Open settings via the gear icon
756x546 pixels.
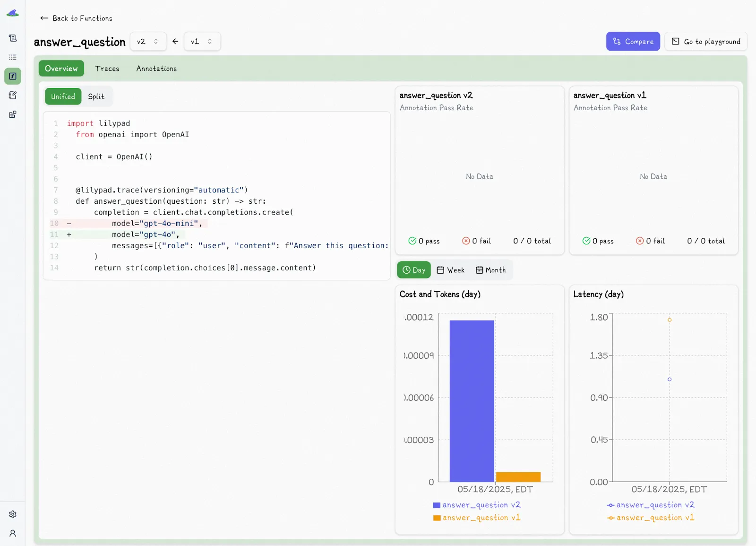click(13, 514)
